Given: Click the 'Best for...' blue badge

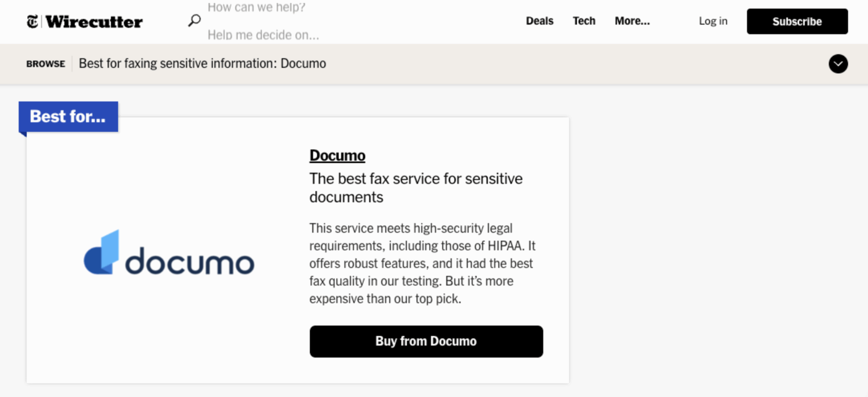Looking at the screenshot, I should pyautogui.click(x=68, y=117).
